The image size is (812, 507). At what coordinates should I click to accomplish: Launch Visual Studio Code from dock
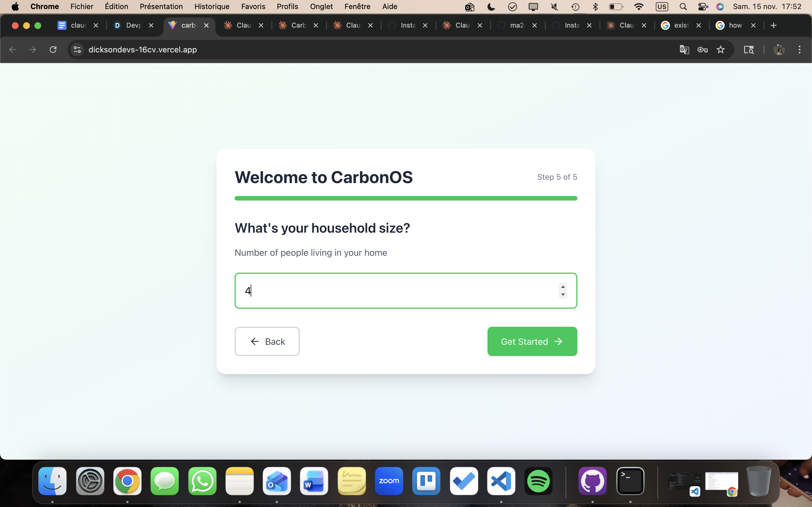[x=501, y=481]
